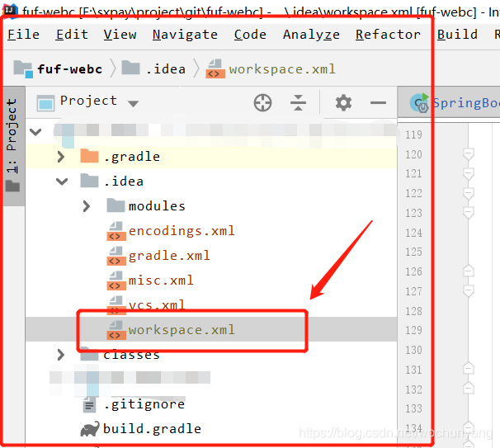Open the Analyze menu
This screenshot has width=500, height=448.
pyautogui.click(x=311, y=34)
